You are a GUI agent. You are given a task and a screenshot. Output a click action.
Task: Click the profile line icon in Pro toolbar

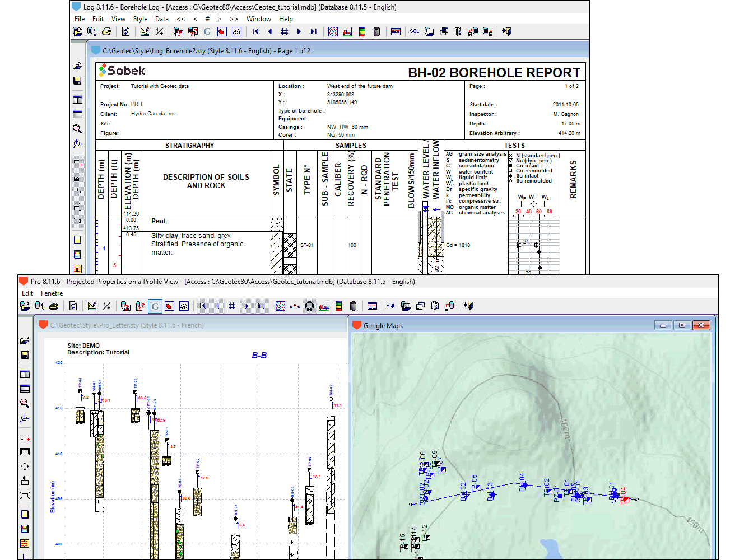(x=295, y=306)
